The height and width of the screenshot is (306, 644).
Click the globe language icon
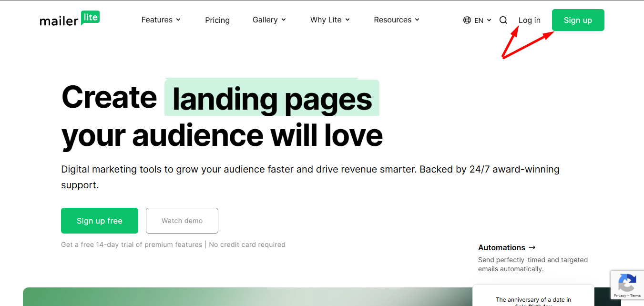click(467, 20)
